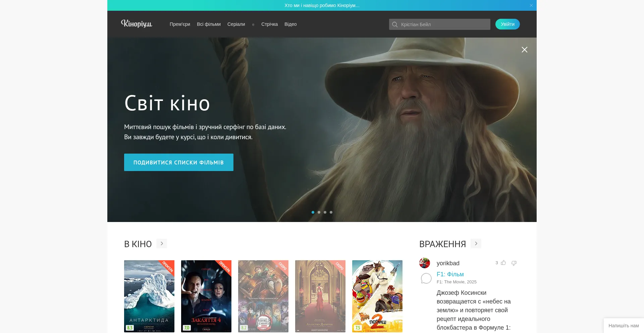Click Подивитися списки фільмів button
Screen dimensions: 644x333
click(179, 162)
